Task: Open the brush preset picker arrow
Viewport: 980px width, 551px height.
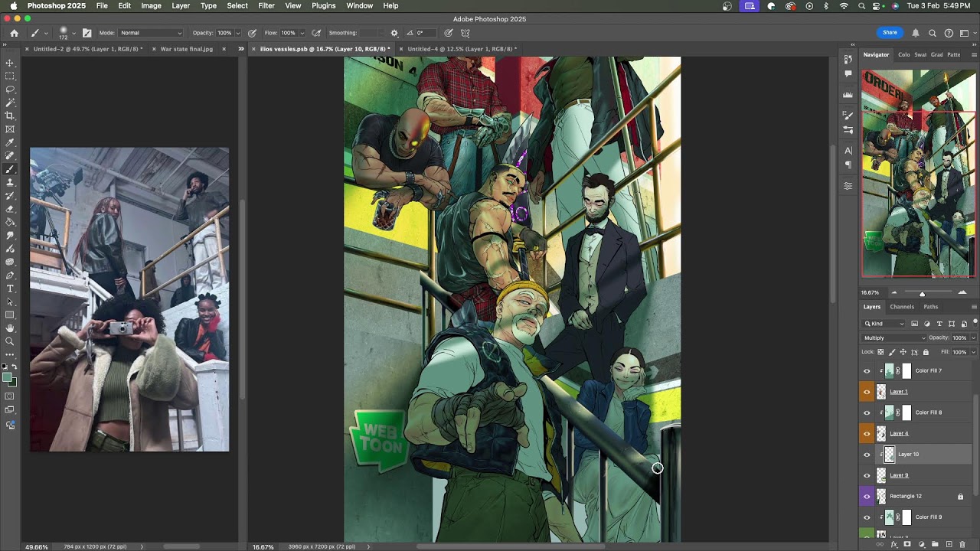Action: point(74,33)
